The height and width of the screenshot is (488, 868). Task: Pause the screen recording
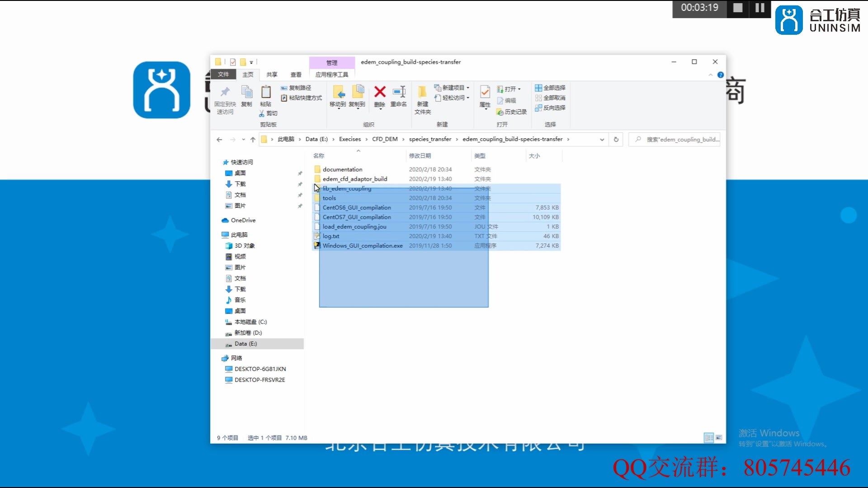click(760, 8)
